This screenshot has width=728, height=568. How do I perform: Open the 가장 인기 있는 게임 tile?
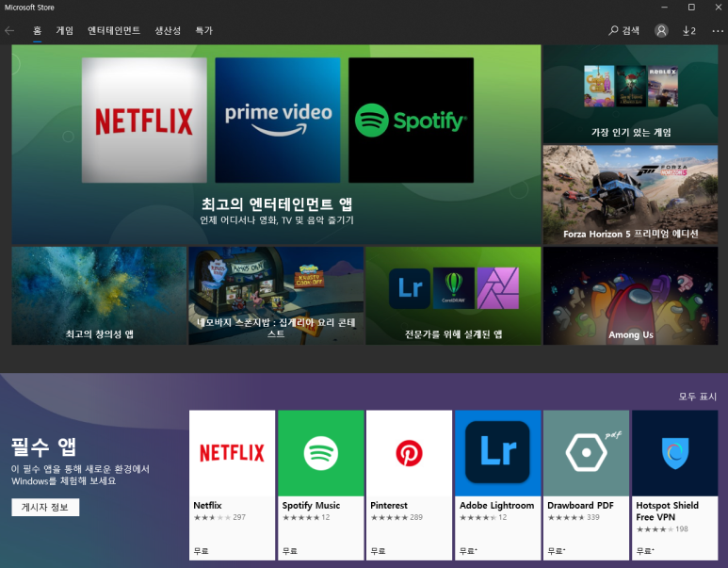(x=630, y=94)
